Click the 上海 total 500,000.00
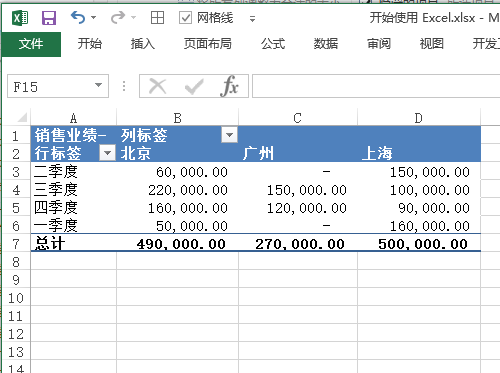500x373 pixels. [419, 244]
